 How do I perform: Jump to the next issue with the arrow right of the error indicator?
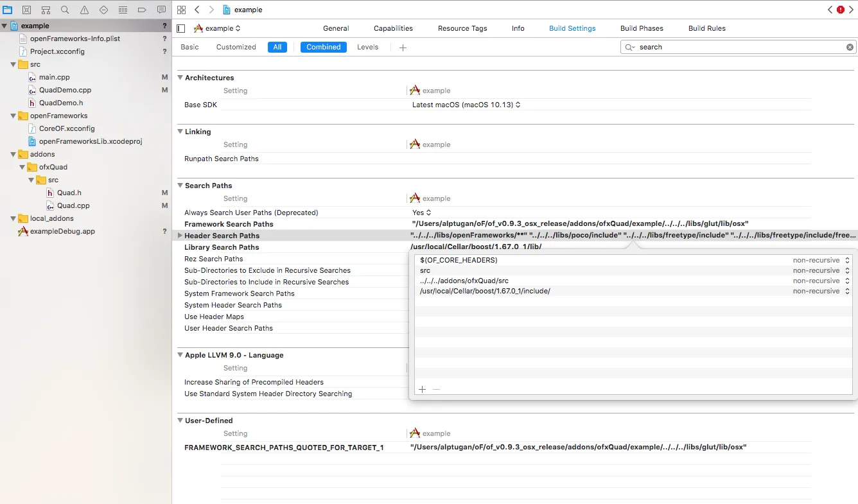851,10
